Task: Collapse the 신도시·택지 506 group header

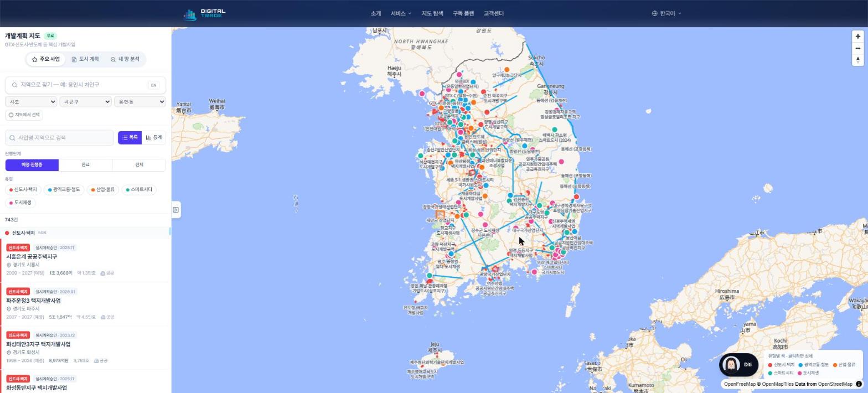Action: [85, 233]
